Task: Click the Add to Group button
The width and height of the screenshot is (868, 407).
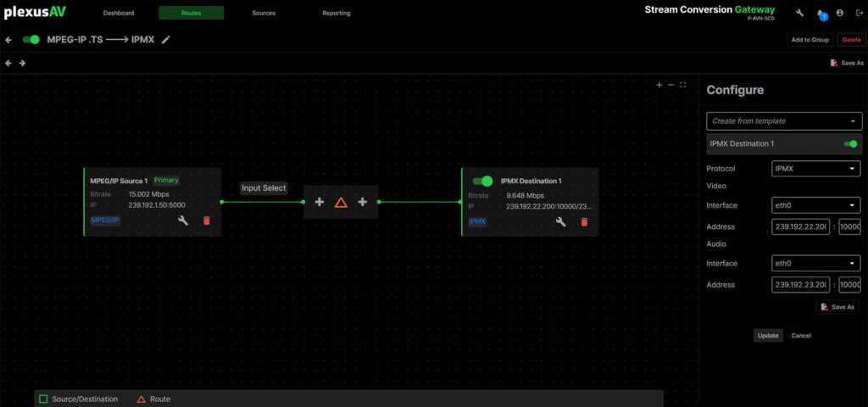Action: (810, 40)
